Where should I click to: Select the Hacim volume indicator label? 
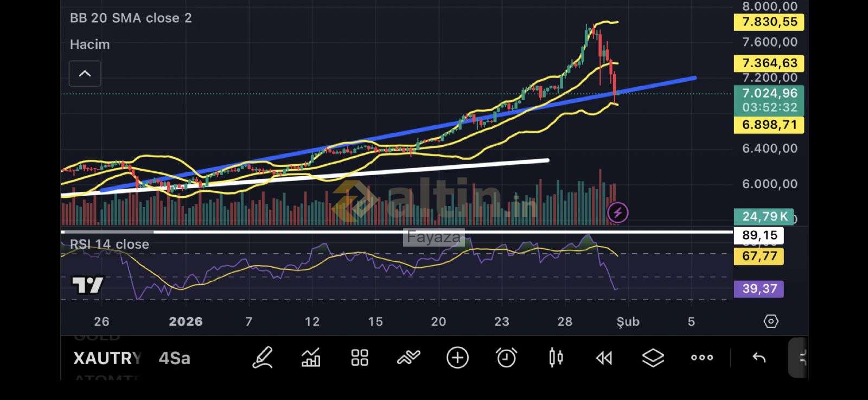coord(90,44)
